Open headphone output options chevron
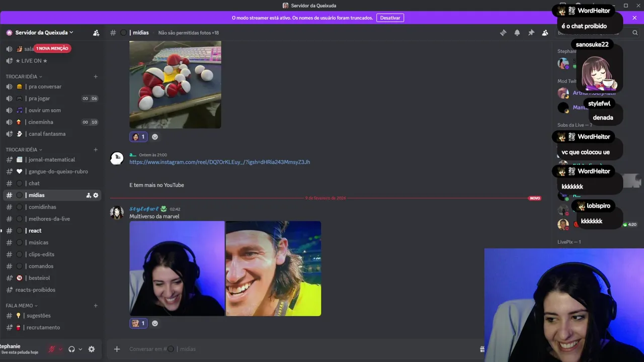 pyautogui.click(x=80, y=349)
